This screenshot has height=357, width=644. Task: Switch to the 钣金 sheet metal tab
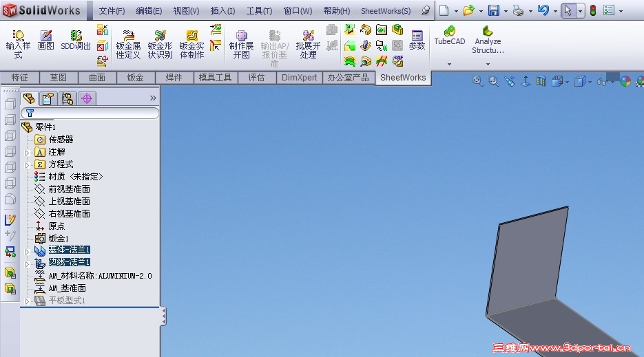pyautogui.click(x=136, y=78)
